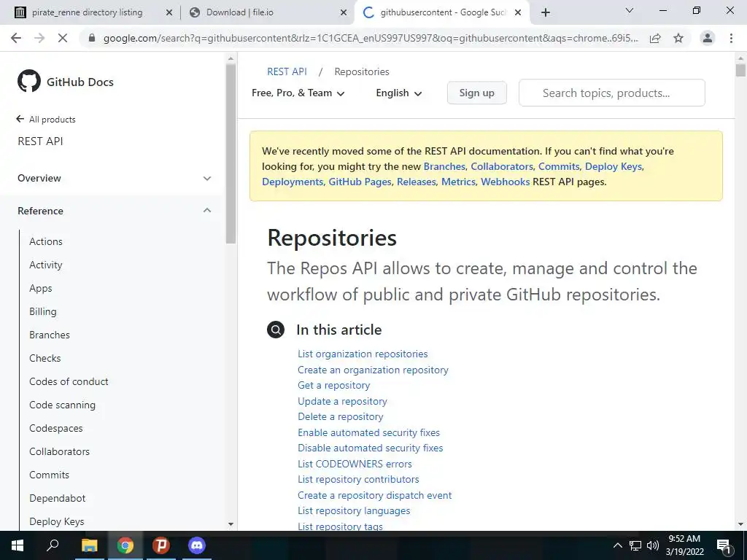This screenshot has height=560, width=747.
Task: Close the pirate_renne directory listing tab
Action: click(169, 12)
